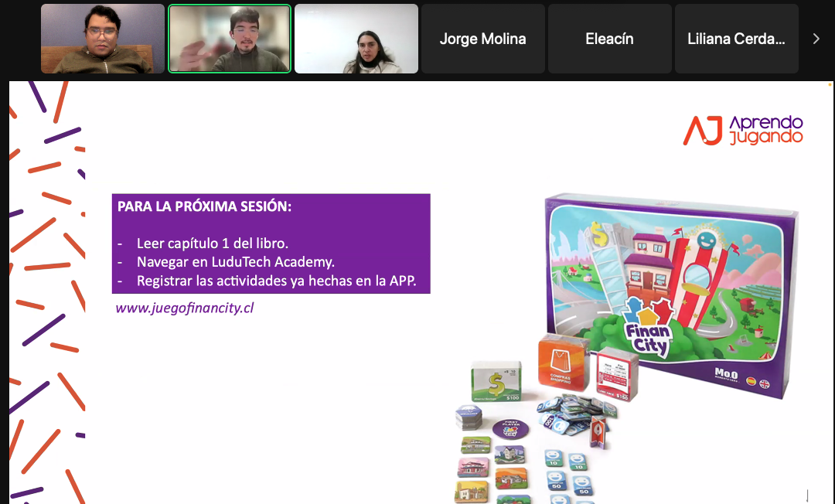This screenshot has height=504, width=835.
Task: Select the highlighted active speaker video
Action: point(230,39)
